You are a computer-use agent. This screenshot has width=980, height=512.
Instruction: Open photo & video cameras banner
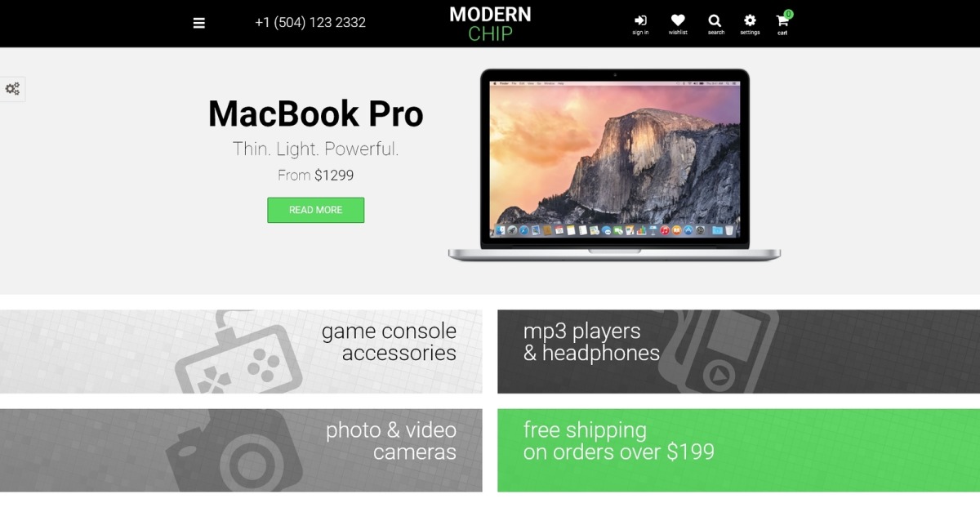pos(241,451)
